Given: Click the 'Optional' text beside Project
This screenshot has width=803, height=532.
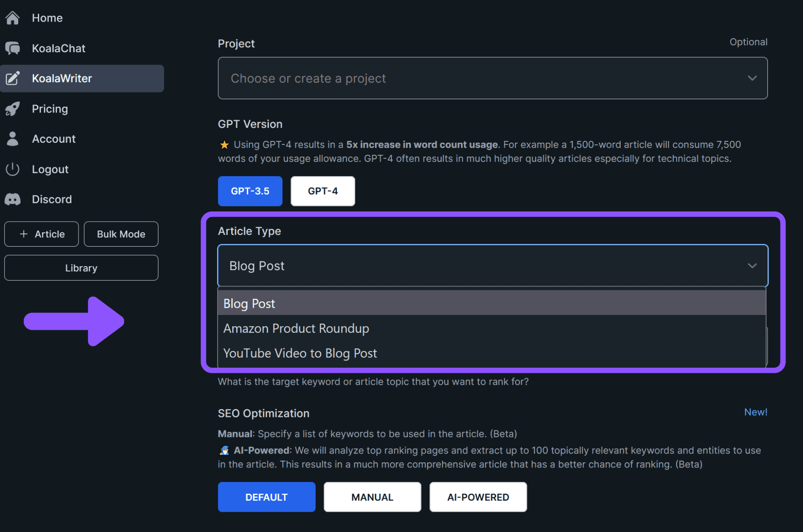Looking at the screenshot, I should tap(748, 42).
